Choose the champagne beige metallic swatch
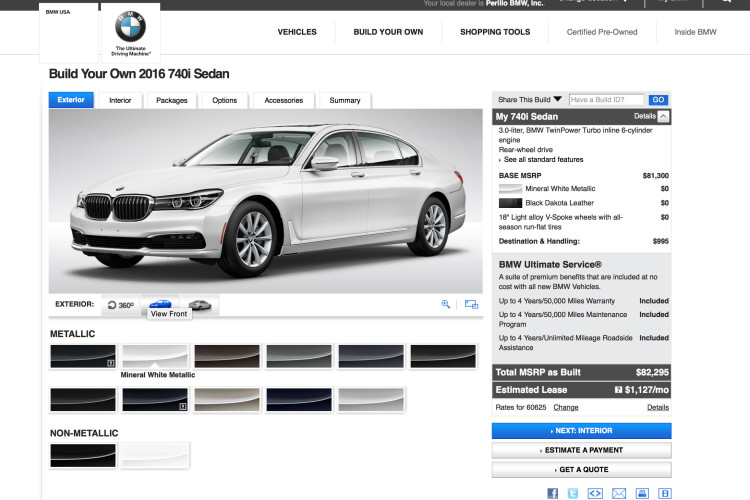This screenshot has height=500, width=750. [227, 400]
